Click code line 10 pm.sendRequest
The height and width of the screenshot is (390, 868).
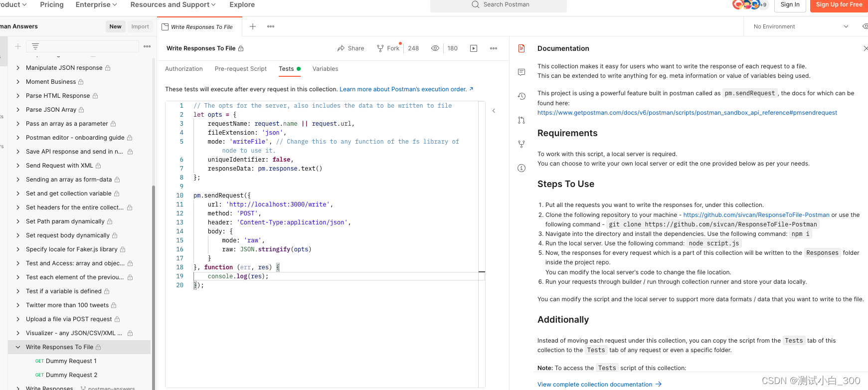(x=222, y=195)
